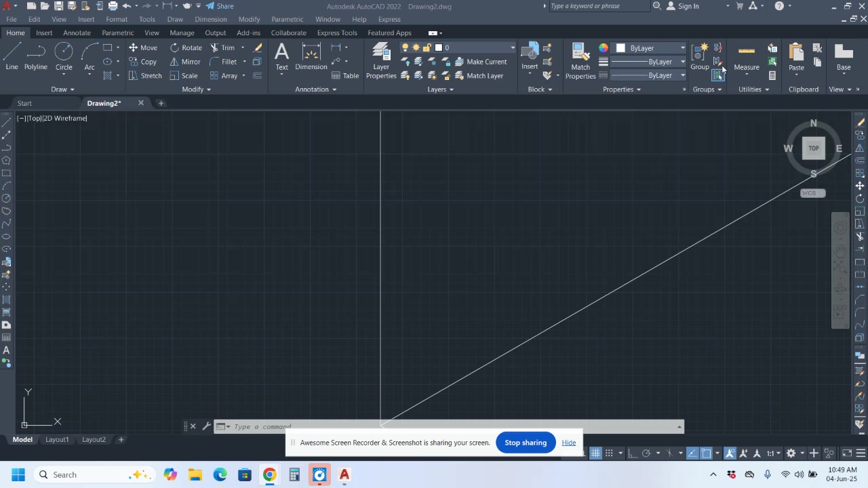
Task: Toggle drawing grid display in status bar
Action: (595, 453)
